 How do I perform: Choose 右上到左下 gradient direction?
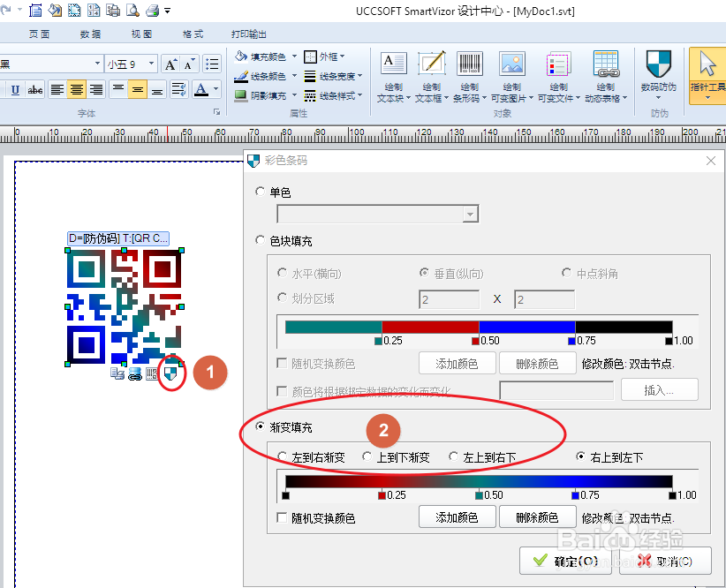[x=580, y=457]
